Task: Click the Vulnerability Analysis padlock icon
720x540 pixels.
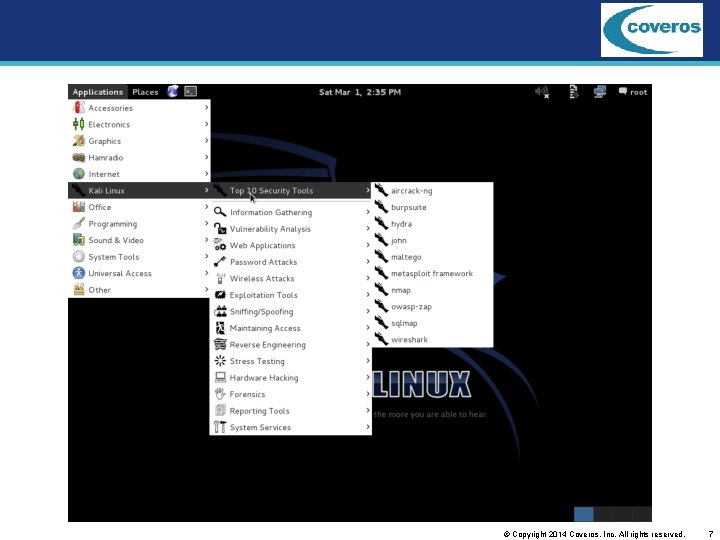Action: coord(220,228)
